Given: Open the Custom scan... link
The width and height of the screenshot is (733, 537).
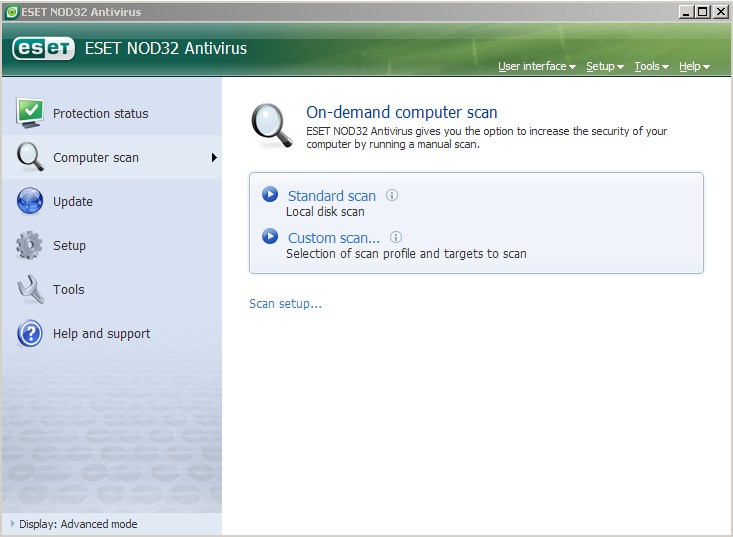Looking at the screenshot, I should point(333,238).
